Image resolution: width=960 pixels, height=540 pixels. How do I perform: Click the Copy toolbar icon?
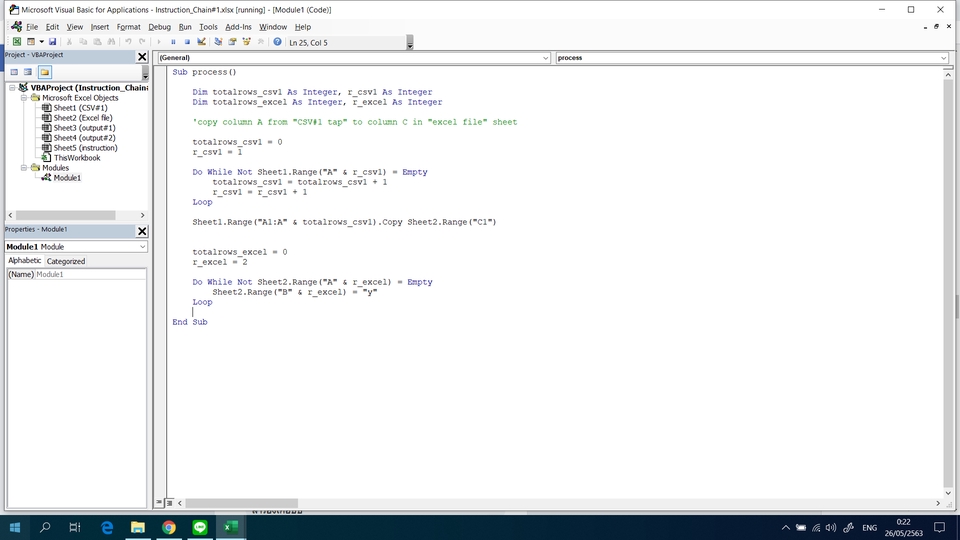[x=83, y=42]
